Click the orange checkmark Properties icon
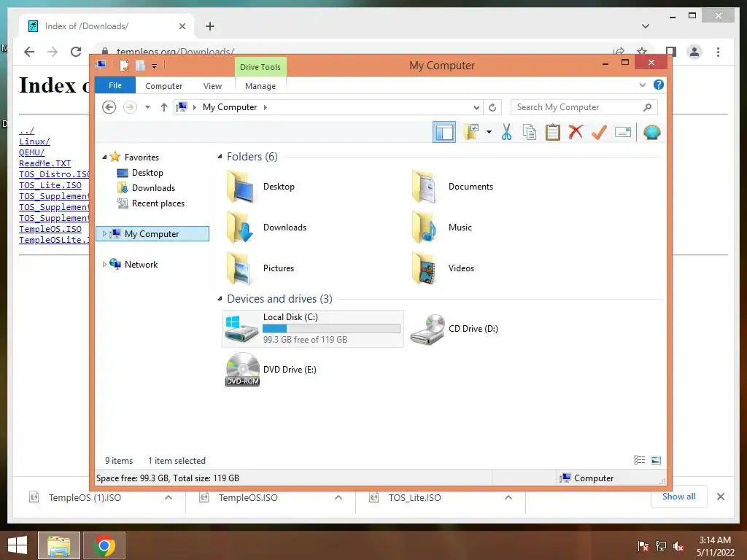Image resolution: width=747 pixels, height=560 pixels. (x=599, y=132)
